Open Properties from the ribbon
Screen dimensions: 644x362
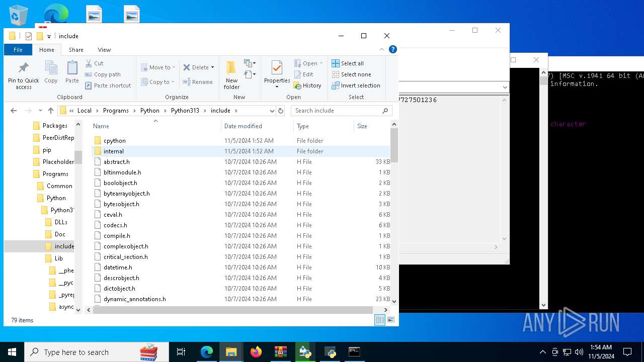pyautogui.click(x=277, y=74)
